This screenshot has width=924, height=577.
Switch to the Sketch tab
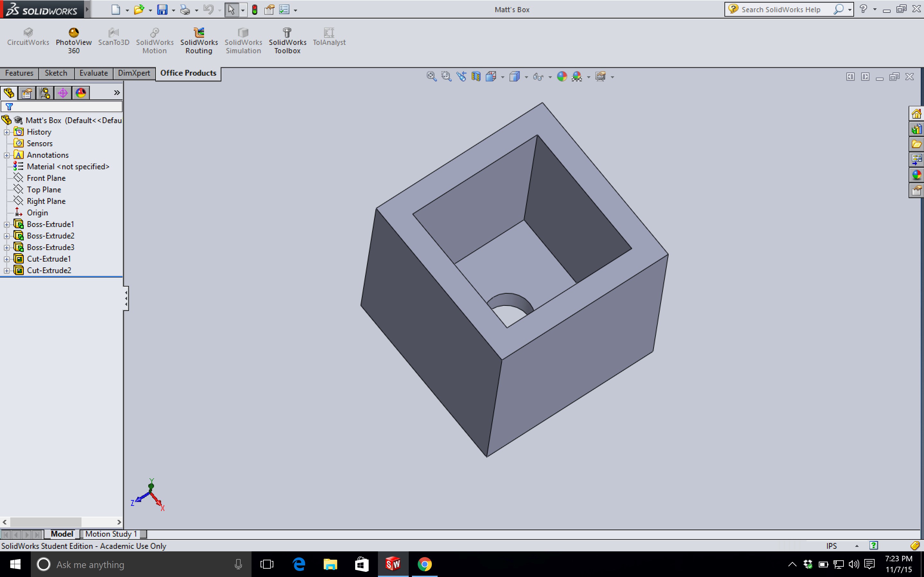(x=55, y=72)
